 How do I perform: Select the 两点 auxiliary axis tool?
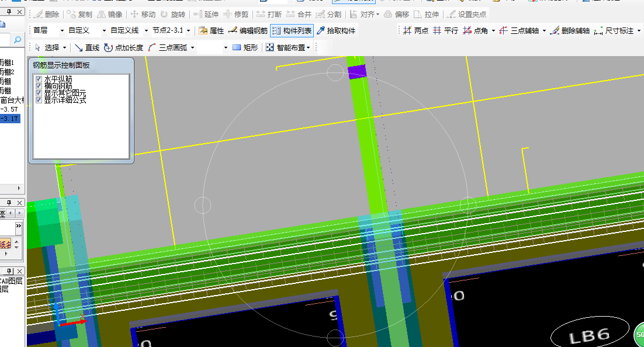click(416, 31)
